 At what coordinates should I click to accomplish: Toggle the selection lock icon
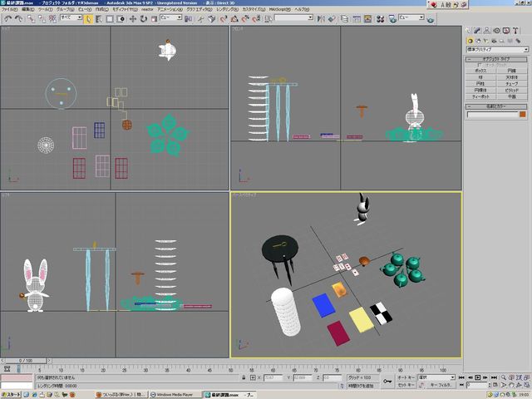coord(244,377)
